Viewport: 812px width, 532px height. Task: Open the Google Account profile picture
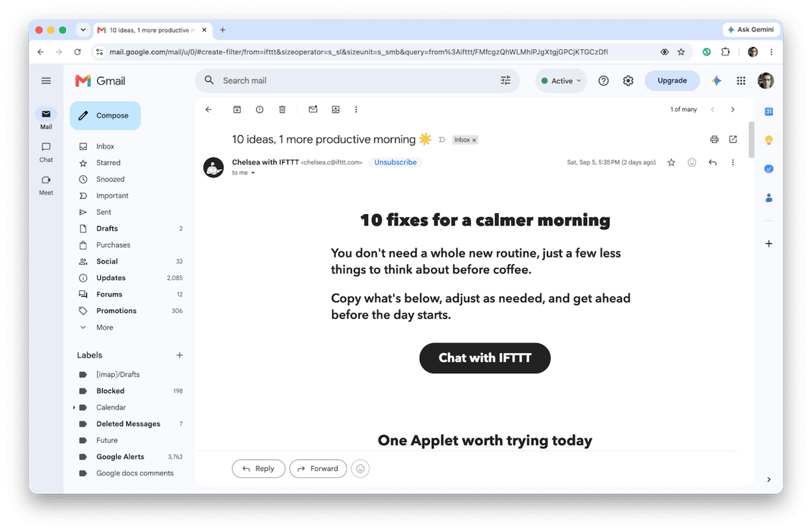pyautogui.click(x=765, y=81)
